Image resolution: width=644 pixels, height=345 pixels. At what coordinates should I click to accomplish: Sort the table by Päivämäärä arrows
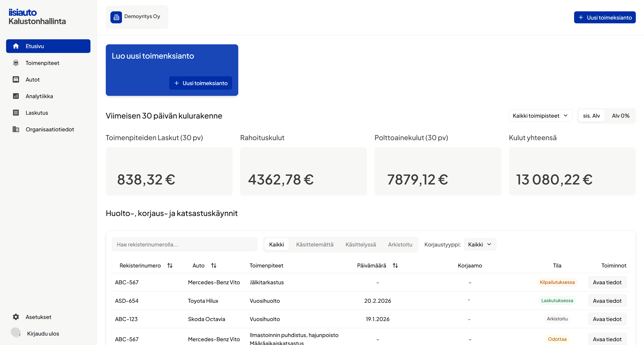point(395,265)
